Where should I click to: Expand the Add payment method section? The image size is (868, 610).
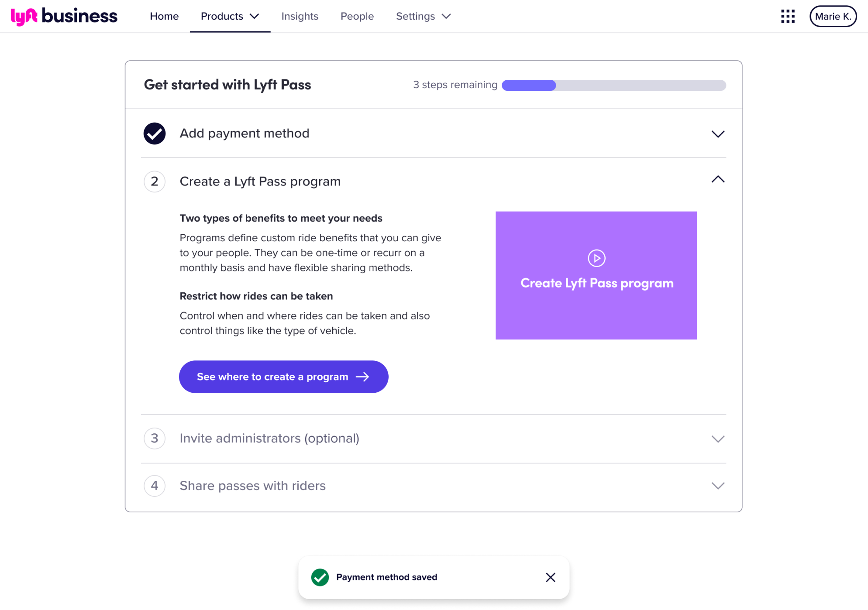[x=718, y=134]
